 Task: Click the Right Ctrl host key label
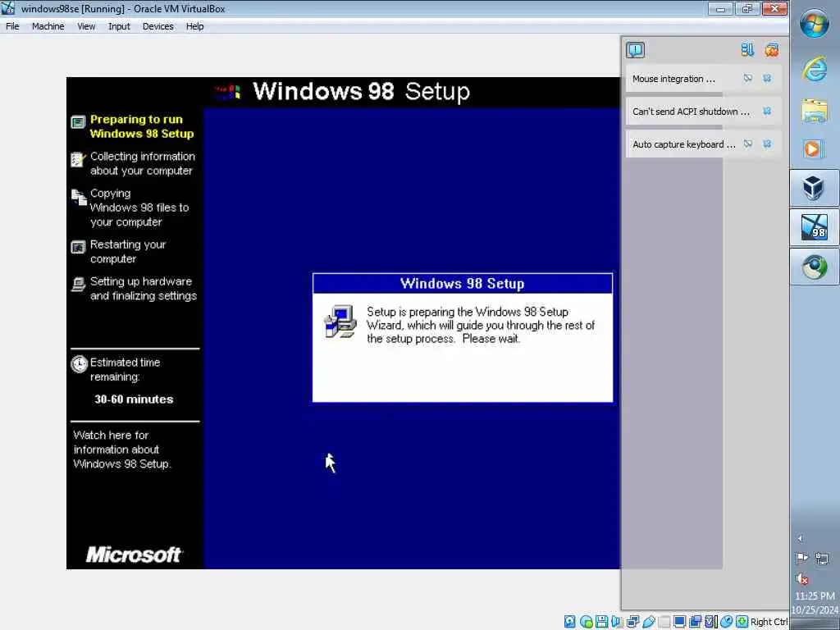coord(769,622)
